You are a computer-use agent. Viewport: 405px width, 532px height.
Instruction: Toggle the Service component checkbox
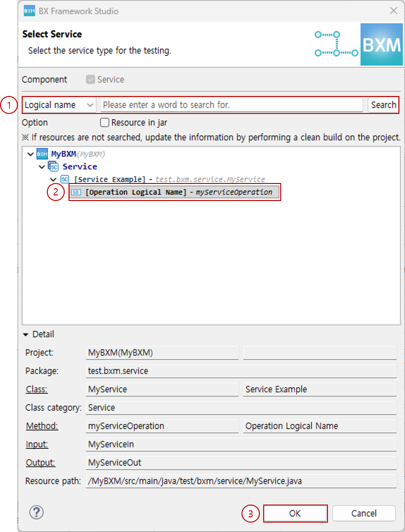(90, 80)
